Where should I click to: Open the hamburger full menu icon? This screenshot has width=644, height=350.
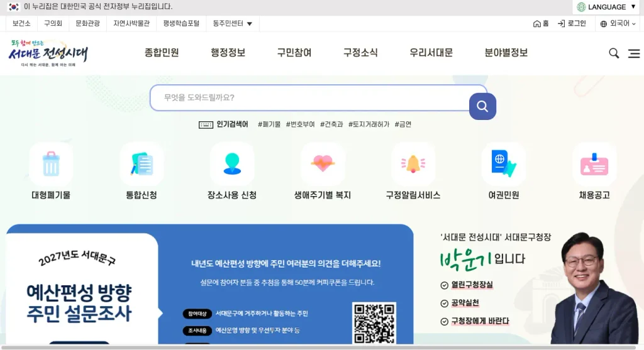[634, 53]
